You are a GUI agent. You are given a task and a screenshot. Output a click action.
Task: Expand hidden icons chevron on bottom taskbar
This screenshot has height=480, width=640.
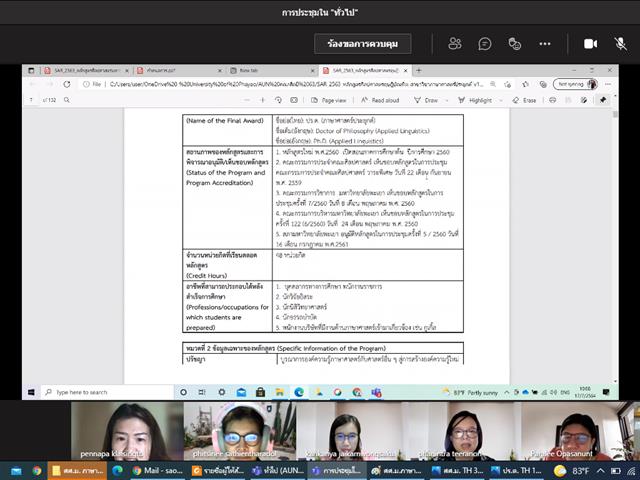point(601,471)
